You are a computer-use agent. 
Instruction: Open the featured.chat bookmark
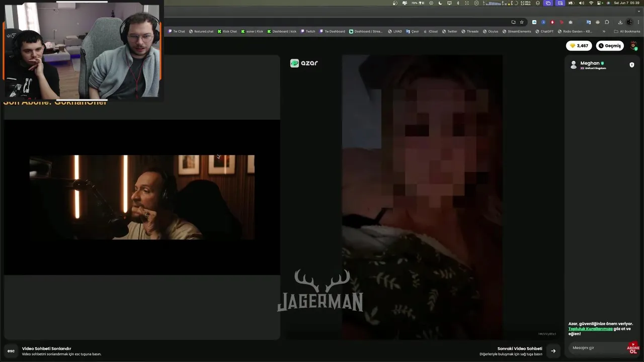coord(201,31)
